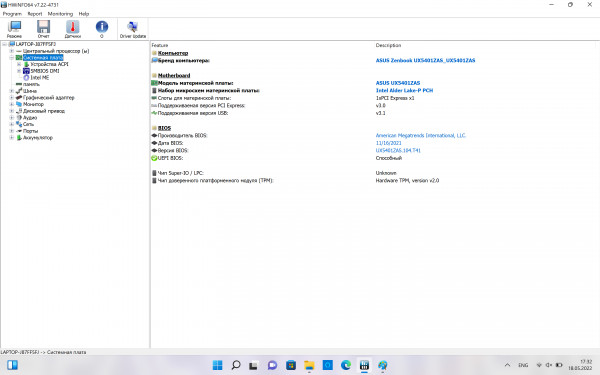The height and width of the screenshot is (375, 600).
Task: Open taskbar Search magnifier
Action: (x=236, y=365)
